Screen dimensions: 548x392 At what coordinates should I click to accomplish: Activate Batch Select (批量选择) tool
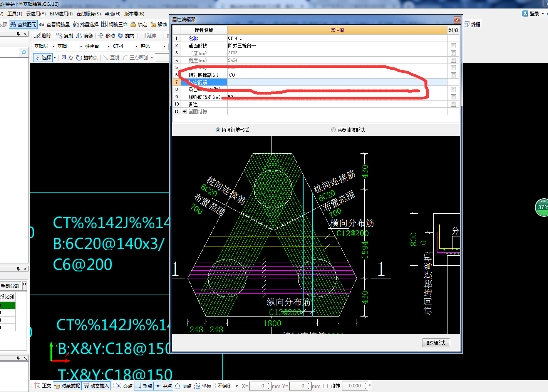pos(85,24)
